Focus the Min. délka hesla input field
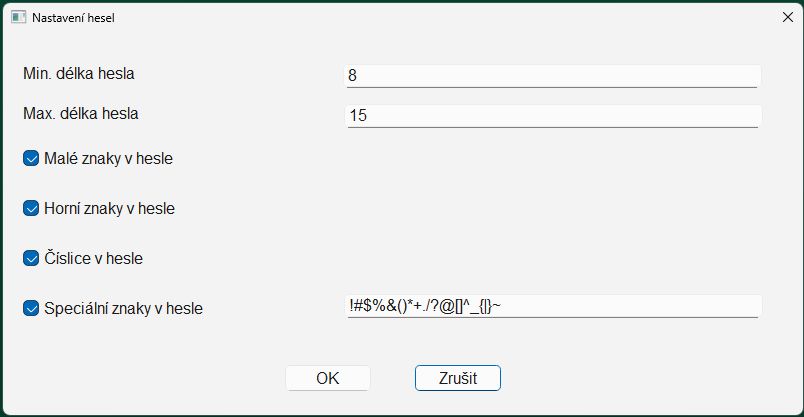 point(553,76)
